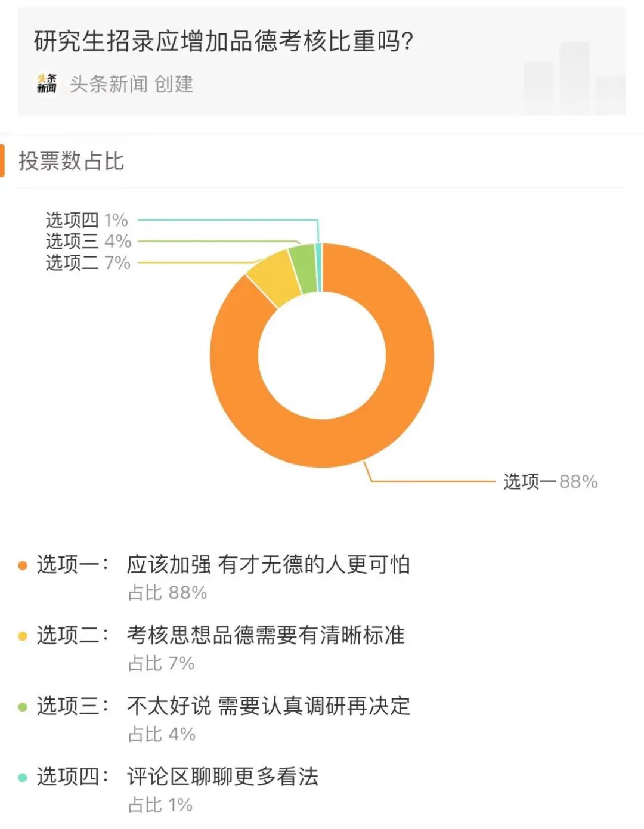
Task: Click the 选项一 88% chart label
Action: click(550, 481)
